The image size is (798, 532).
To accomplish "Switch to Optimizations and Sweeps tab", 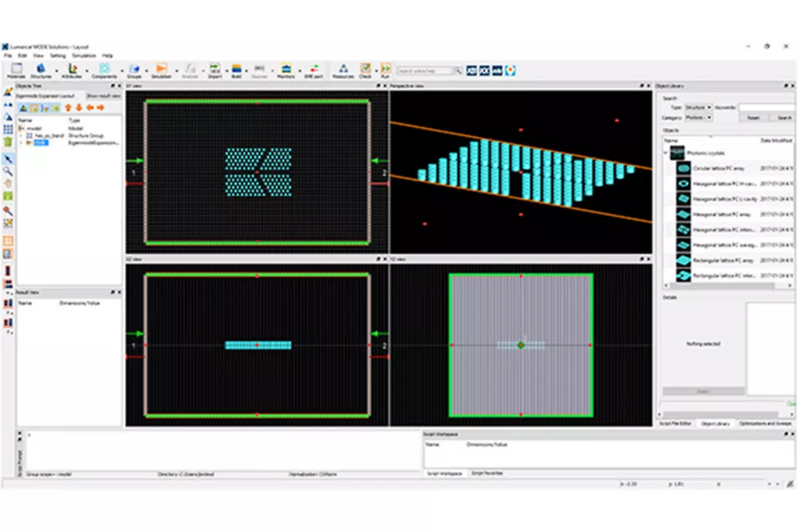I will coord(765,424).
